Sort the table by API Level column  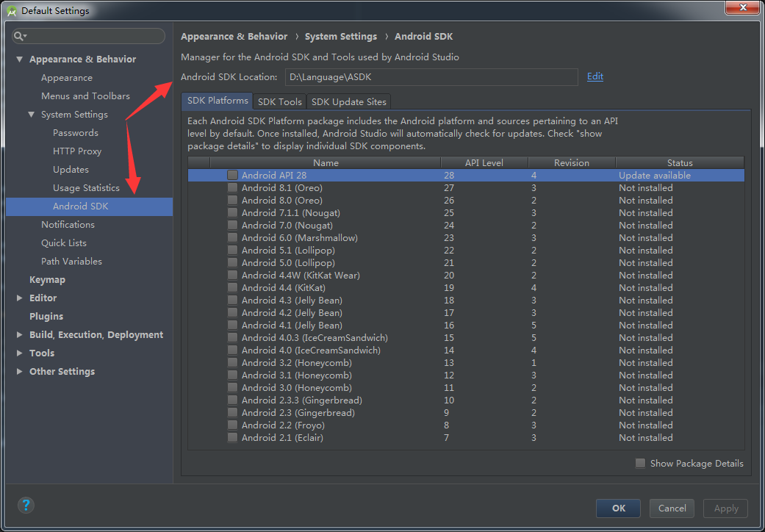(484, 163)
